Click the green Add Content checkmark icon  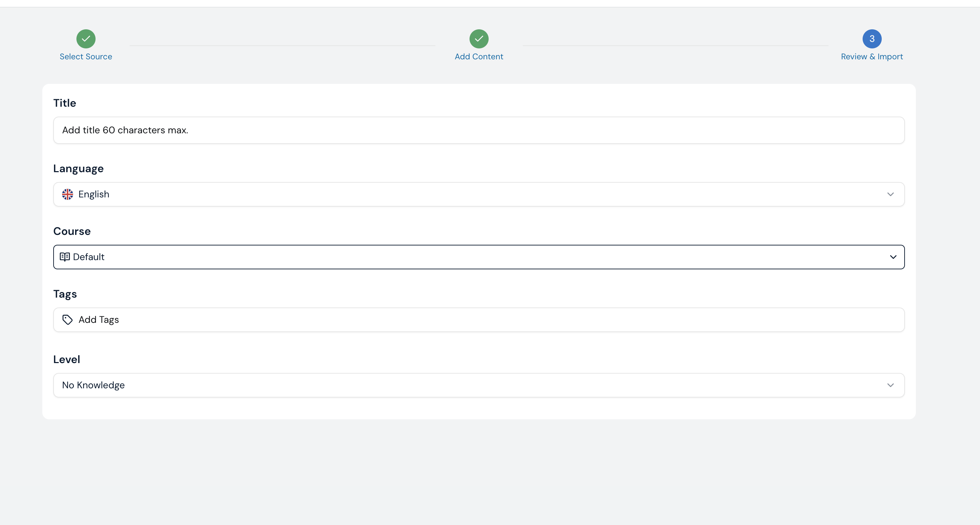pos(479,39)
